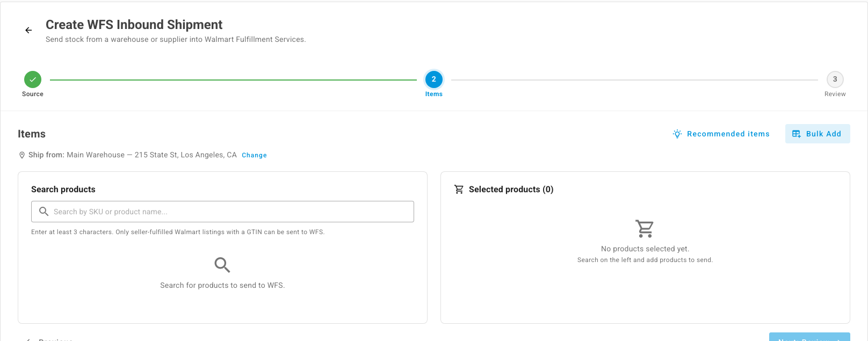Go back using the top-left arrow
Screen dimensions: 868x341
click(28, 31)
